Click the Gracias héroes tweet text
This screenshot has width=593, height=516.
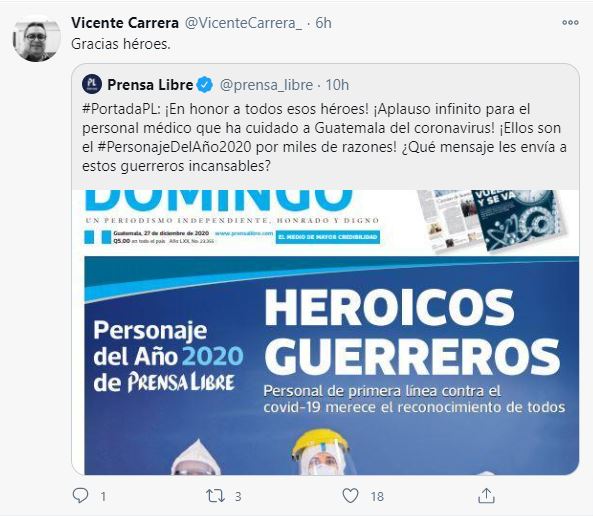[121, 44]
